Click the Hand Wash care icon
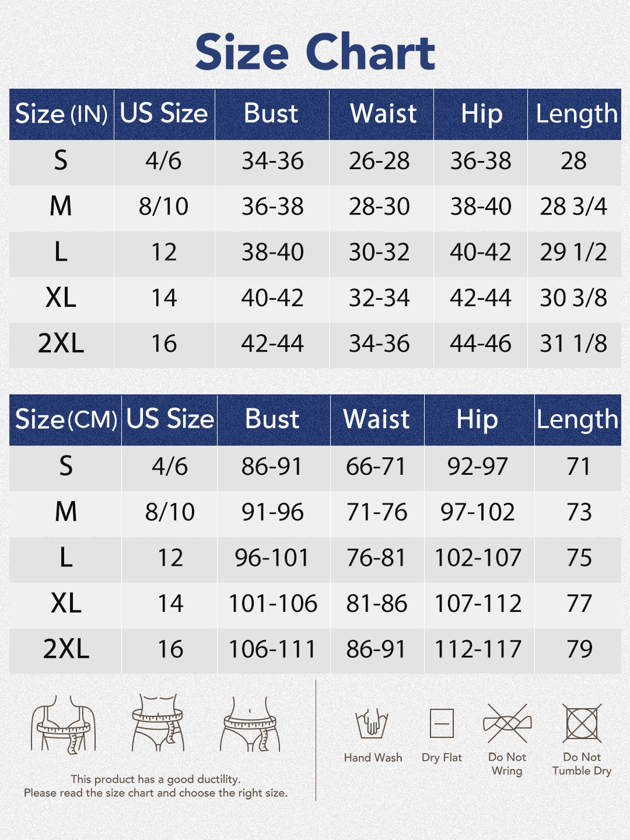 click(x=372, y=723)
